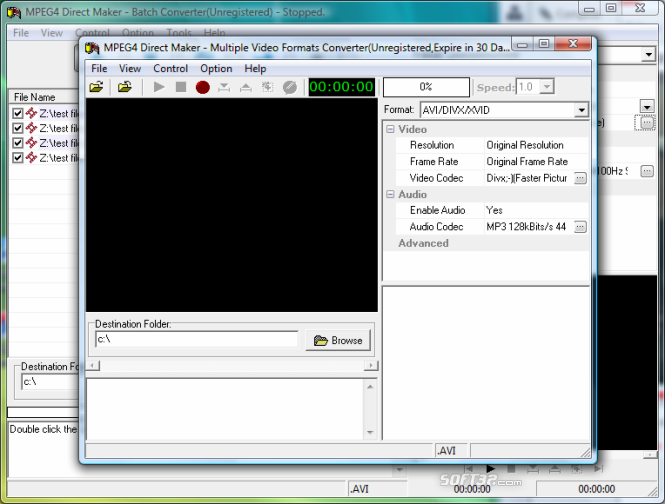Click selection icon in Batch Converter bottom bar

pyautogui.click(x=576, y=469)
